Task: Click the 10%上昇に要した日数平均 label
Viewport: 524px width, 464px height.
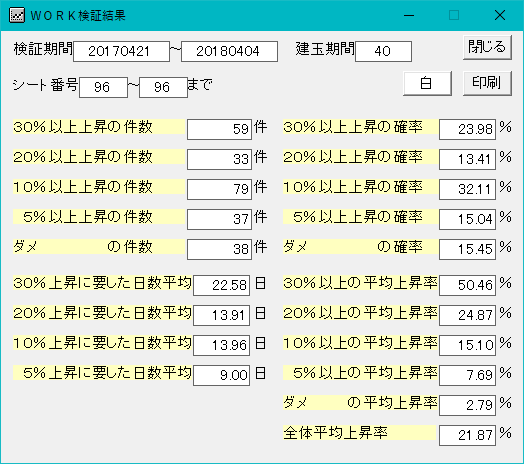Action: point(102,343)
